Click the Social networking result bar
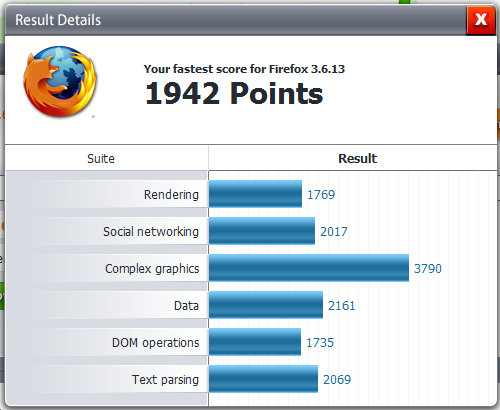The height and width of the screenshot is (410, 500). pyautogui.click(x=262, y=231)
